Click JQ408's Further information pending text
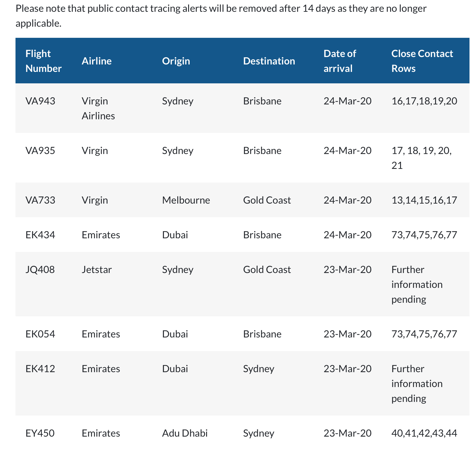 (417, 284)
